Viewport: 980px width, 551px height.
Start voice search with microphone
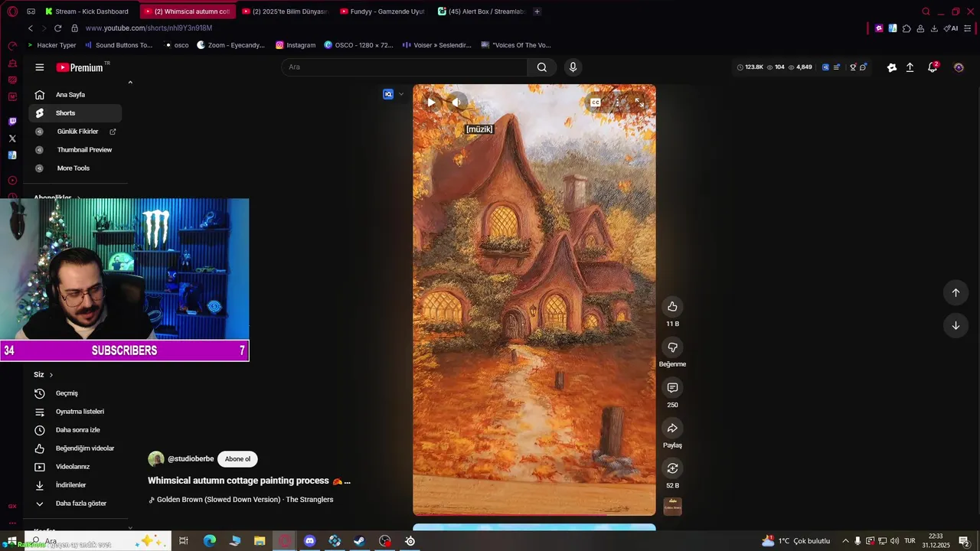[x=573, y=67]
